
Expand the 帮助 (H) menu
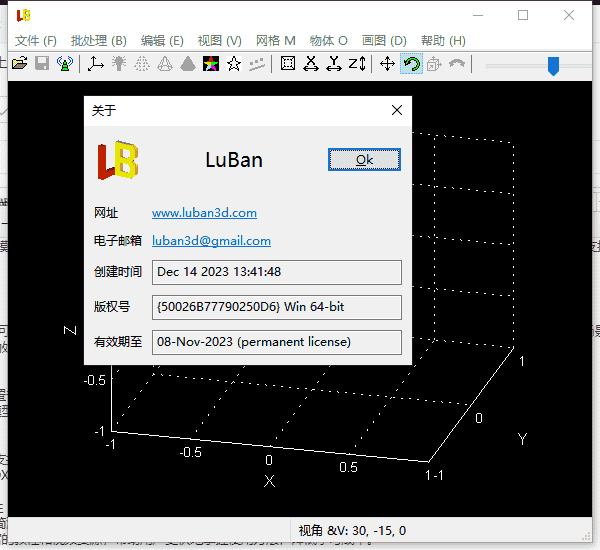click(443, 41)
